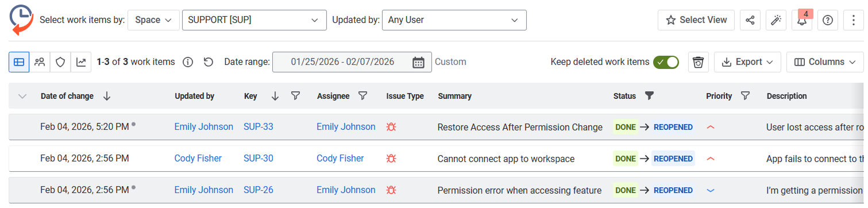Open the calendar icon in date range

418,62
